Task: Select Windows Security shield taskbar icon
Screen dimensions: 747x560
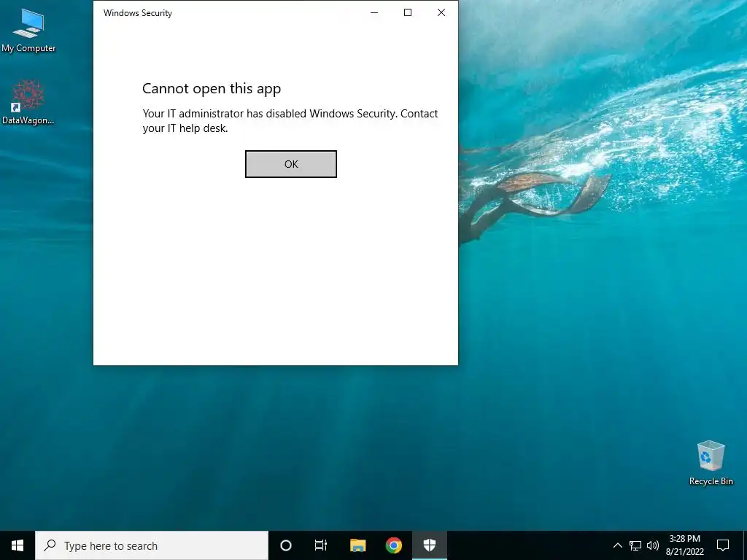Action: [x=430, y=545]
